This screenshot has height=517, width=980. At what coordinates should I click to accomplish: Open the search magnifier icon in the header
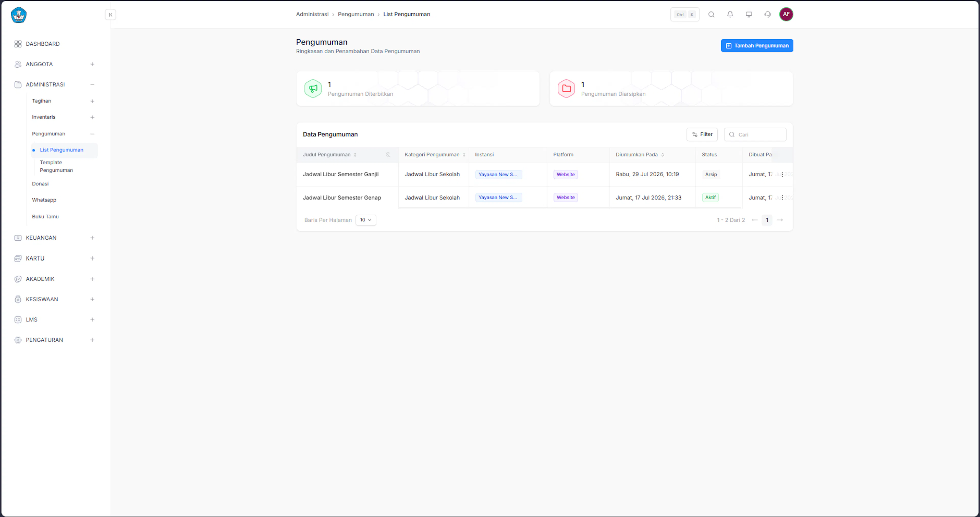[x=711, y=15]
